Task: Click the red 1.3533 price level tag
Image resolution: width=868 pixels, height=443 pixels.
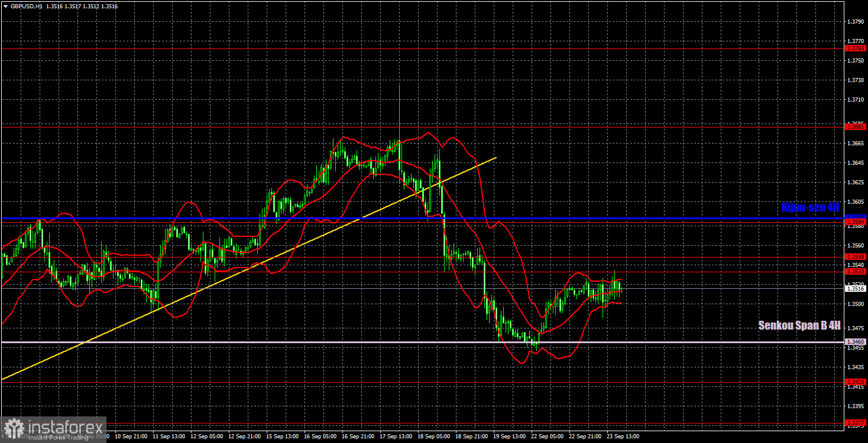Action: click(x=856, y=272)
